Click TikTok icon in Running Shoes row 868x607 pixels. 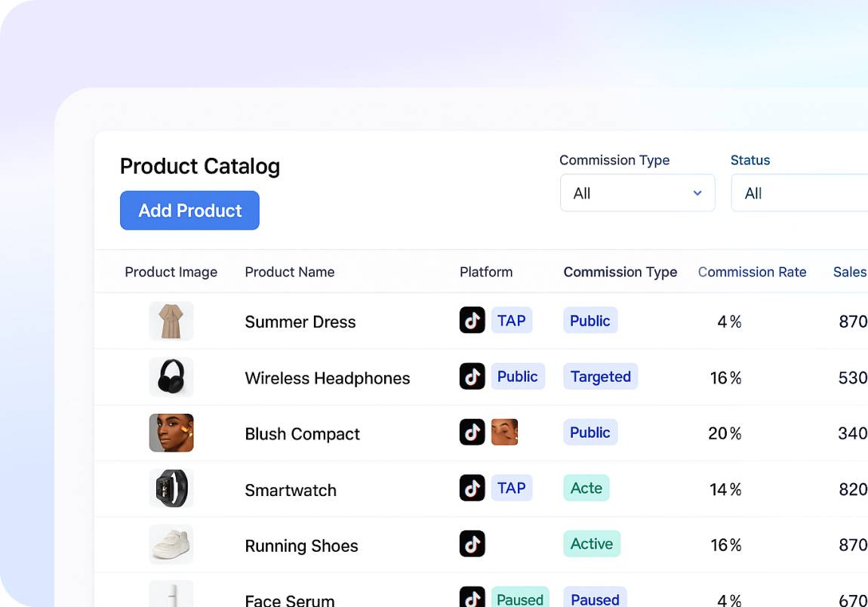tap(472, 544)
